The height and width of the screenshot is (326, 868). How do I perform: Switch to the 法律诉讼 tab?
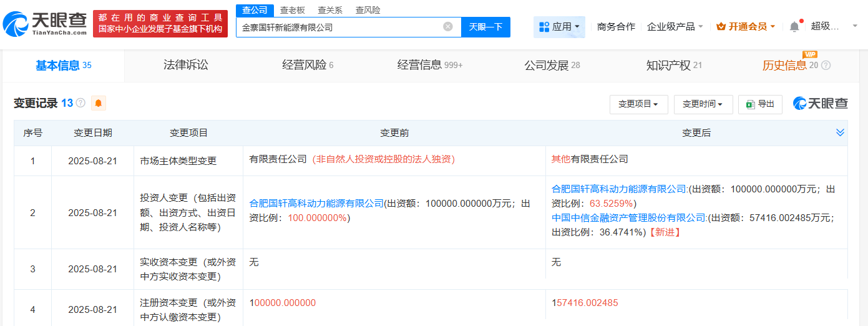click(185, 66)
